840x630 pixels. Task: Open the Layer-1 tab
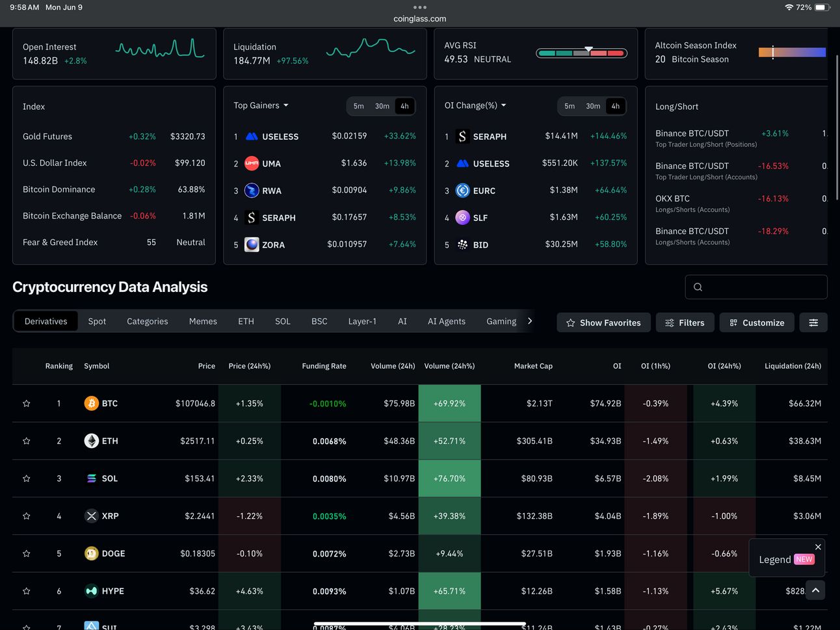pyautogui.click(x=362, y=321)
